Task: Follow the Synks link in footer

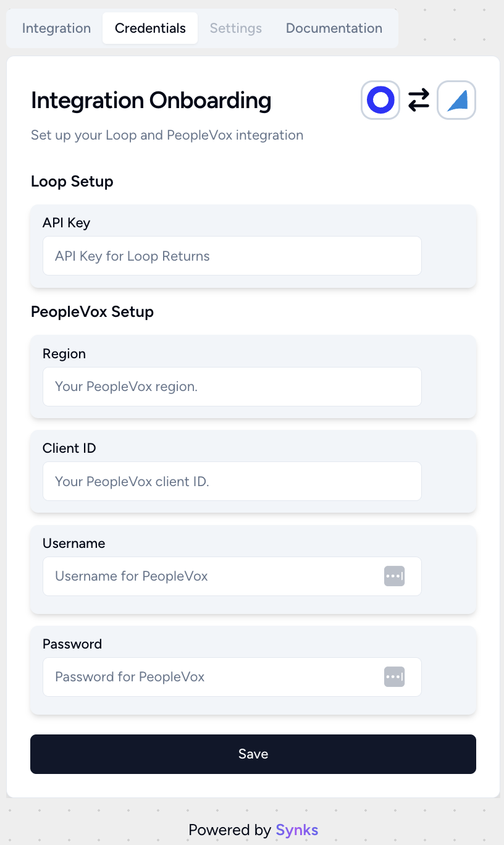Action: tap(297, 830)
